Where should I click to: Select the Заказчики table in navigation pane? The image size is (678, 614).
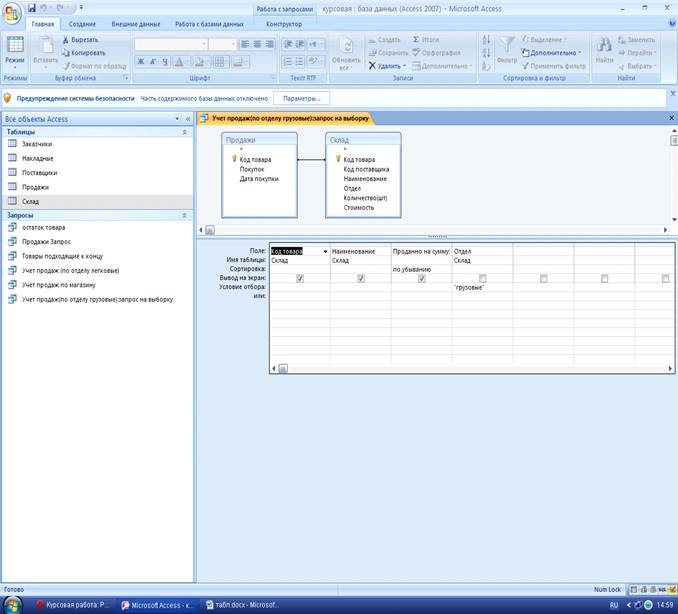coord(37,144)
